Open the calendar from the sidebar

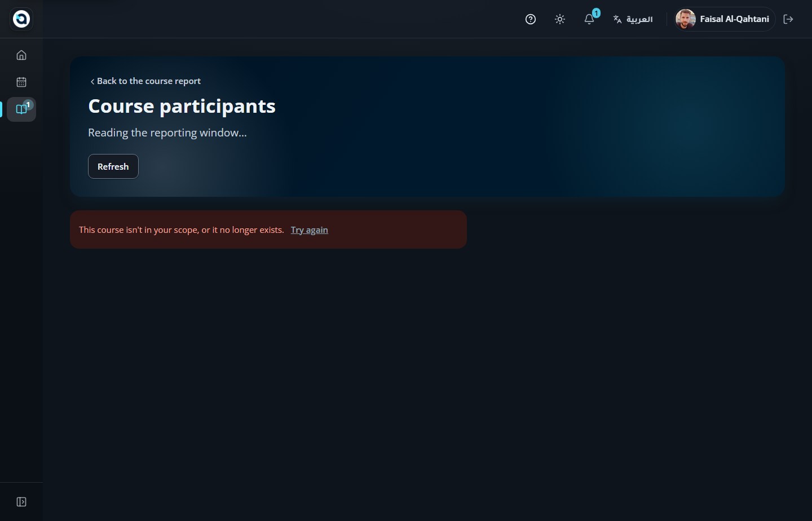tap(21, 82)
